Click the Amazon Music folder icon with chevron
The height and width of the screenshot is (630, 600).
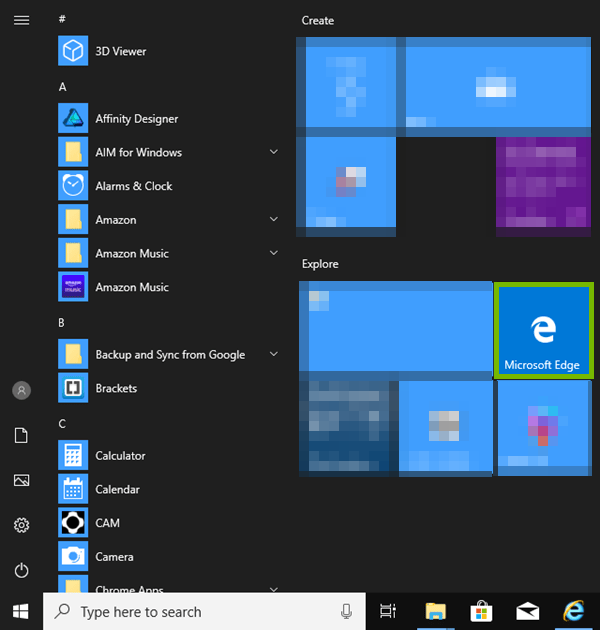73,253
